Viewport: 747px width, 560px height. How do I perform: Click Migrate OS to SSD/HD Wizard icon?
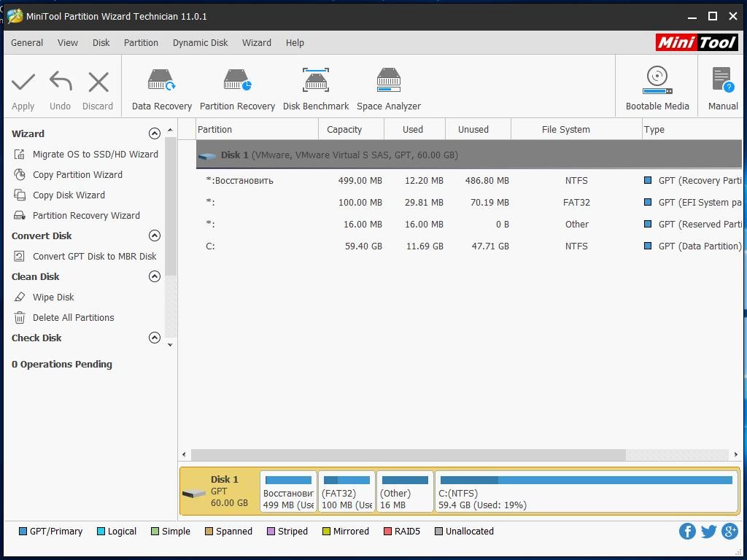pos(19,155)
